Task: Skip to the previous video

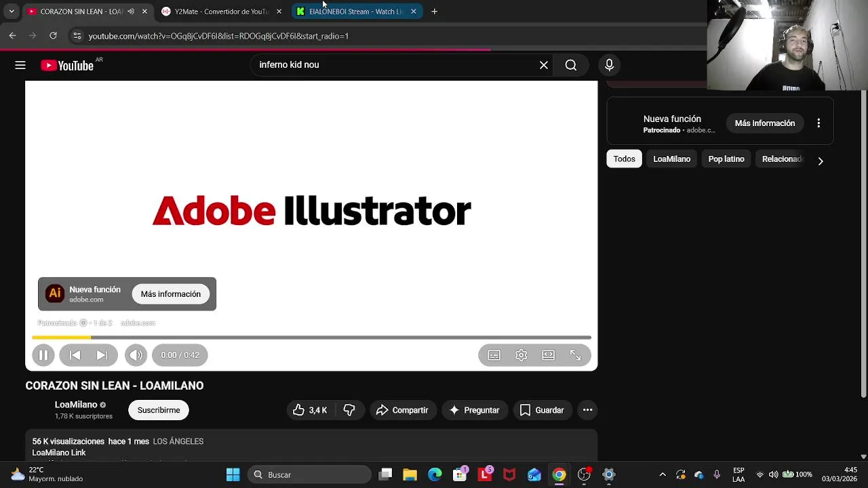Action: [x=75, y=355]
